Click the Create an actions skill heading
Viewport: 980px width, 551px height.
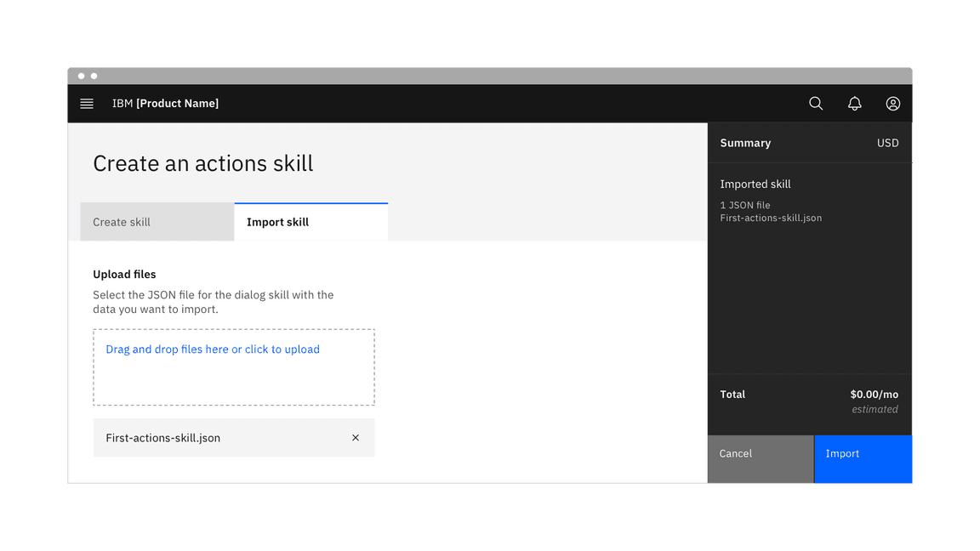point(203,163)
